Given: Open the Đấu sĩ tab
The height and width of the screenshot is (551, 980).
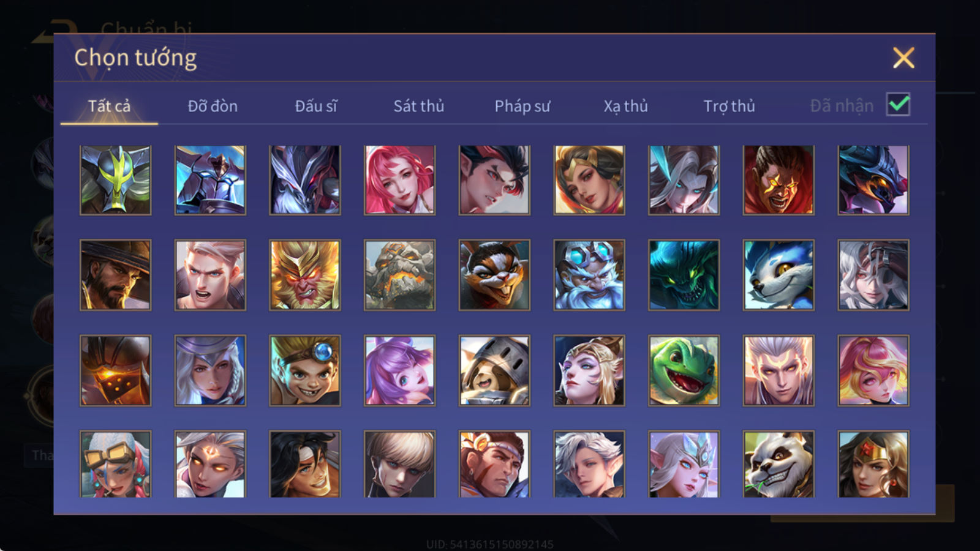Looking at the screenshot, I should pos(315,106).
